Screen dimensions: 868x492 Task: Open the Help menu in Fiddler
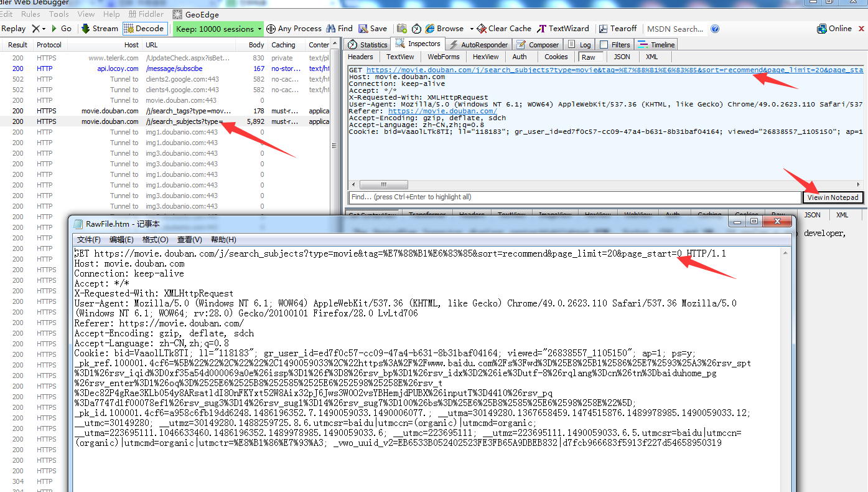click(x=111, y=14)
